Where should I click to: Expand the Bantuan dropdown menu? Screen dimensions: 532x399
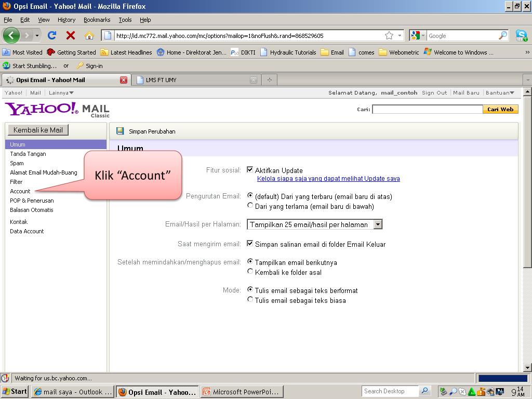click(x=500, y=92)
